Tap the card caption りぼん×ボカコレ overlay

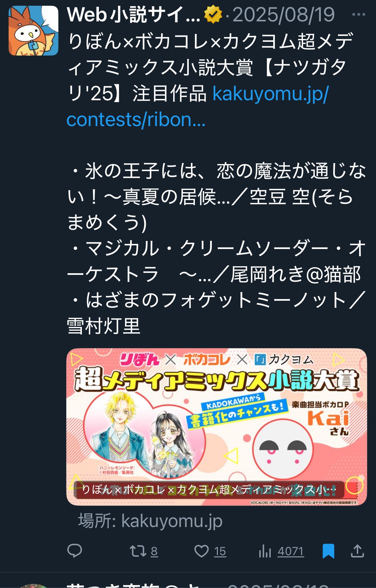(x=209, y=489)
